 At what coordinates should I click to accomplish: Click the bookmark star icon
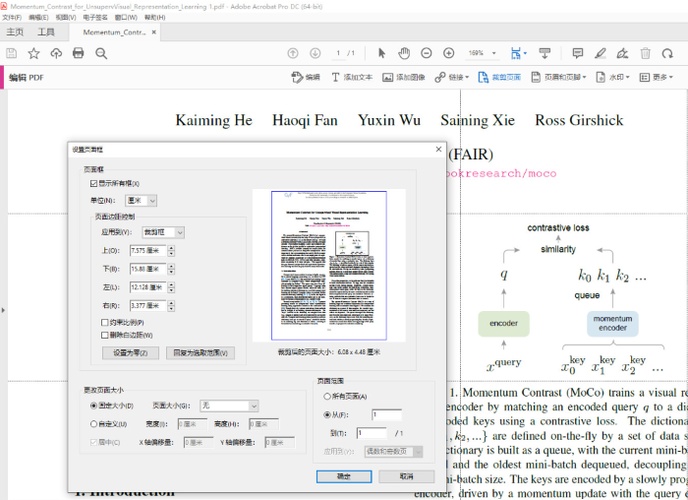pyautogui.click(x=34, y=54)
